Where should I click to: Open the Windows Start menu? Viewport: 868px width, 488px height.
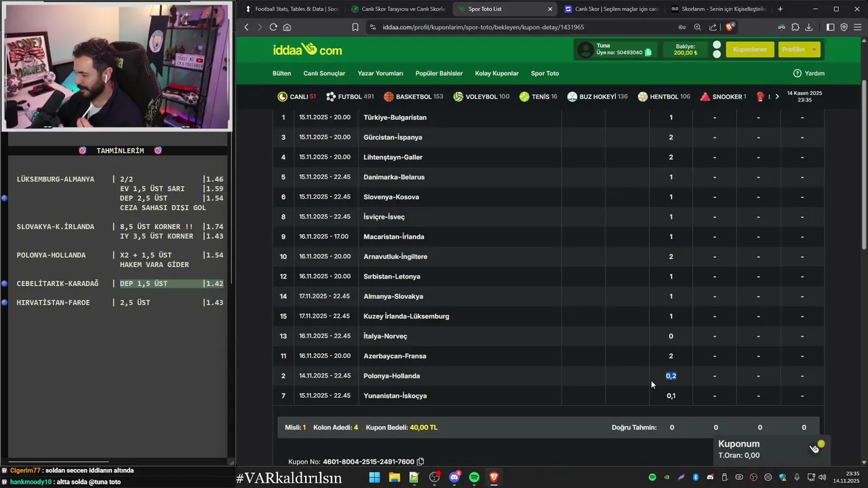[x=374, y=477]
